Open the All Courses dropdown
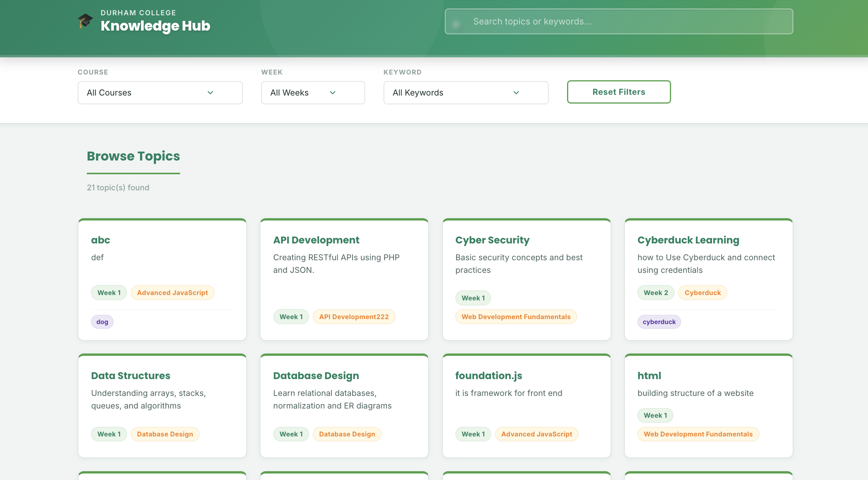This screenshot has height=480, width=868. (160, 92)
